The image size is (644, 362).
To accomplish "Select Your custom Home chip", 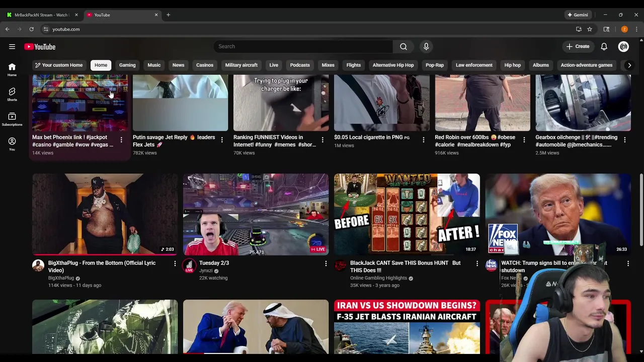I will click(x=58, y=65).
